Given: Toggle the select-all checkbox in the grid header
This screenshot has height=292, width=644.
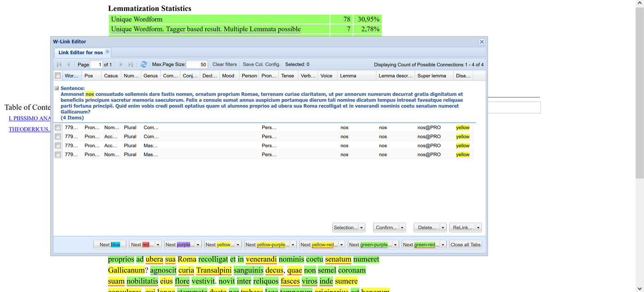Looking at the screenshot, I should click(x=57, y=76).
